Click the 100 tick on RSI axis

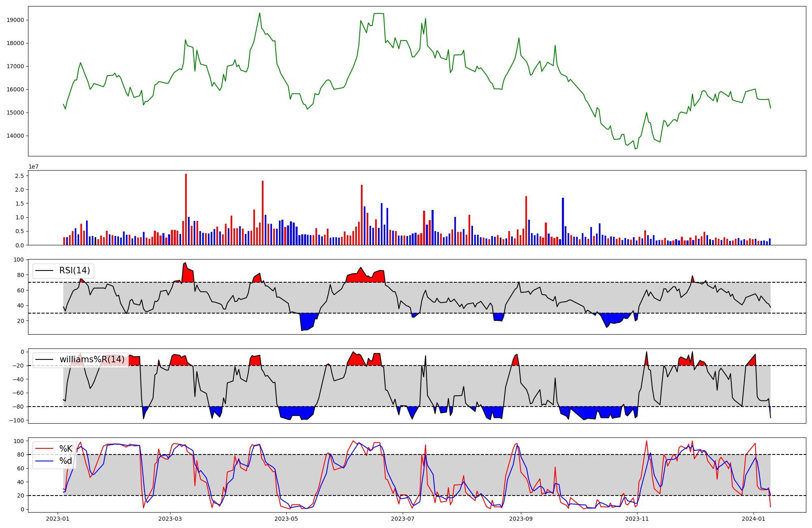click(19, 260)
